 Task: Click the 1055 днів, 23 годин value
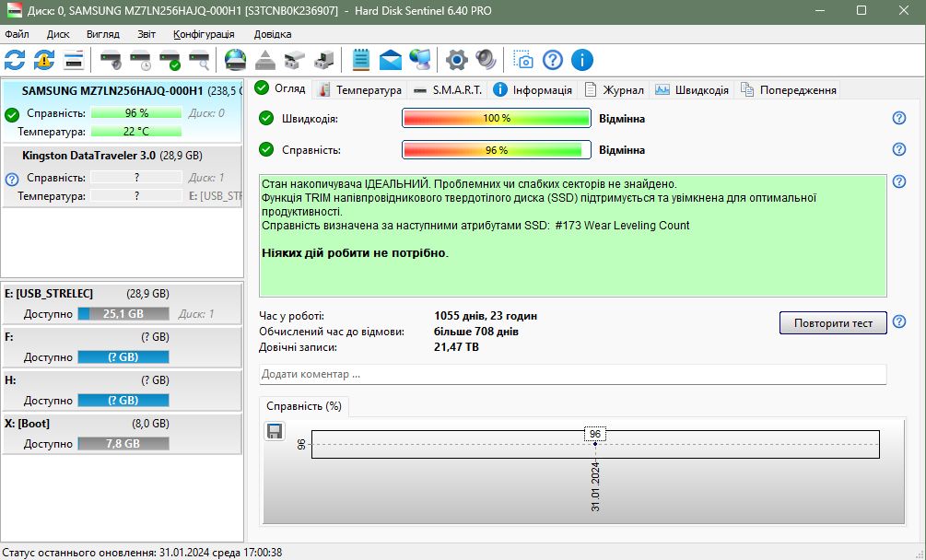486,316
